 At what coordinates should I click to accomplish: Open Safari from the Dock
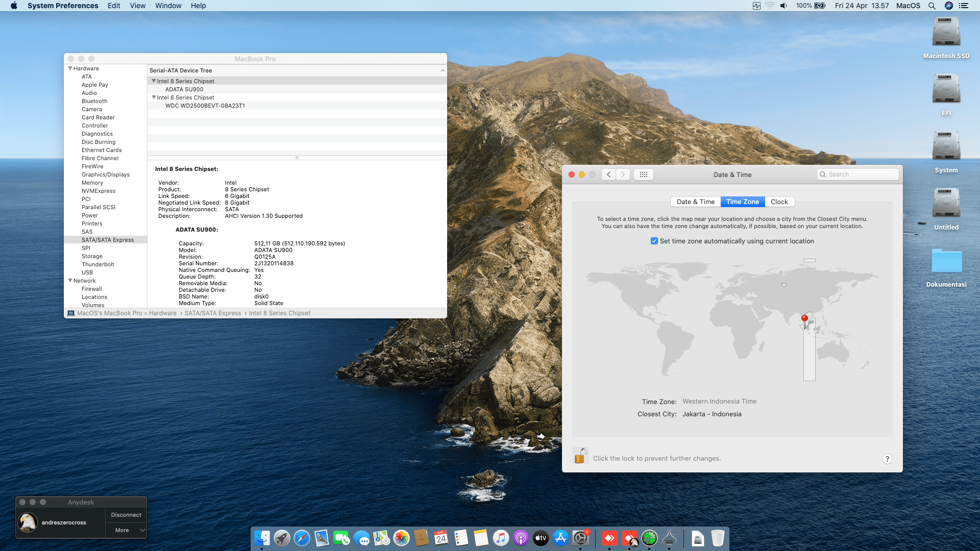(302, 538)
